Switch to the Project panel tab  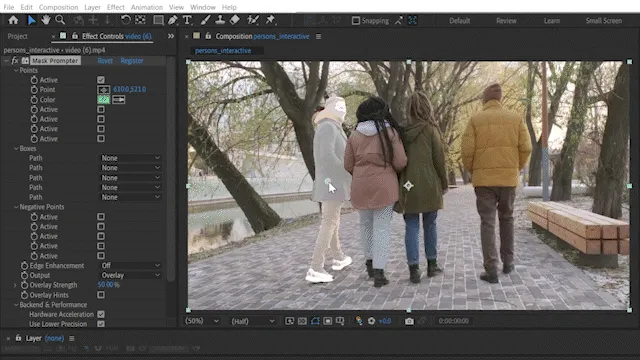click(x=18, y=36)
